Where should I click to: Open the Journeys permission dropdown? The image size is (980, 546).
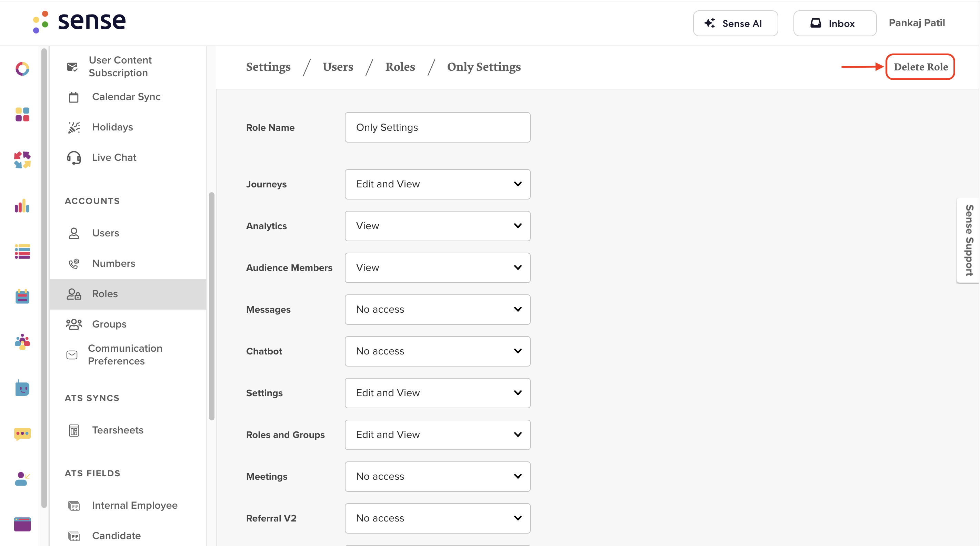click(x=438, y=184)
